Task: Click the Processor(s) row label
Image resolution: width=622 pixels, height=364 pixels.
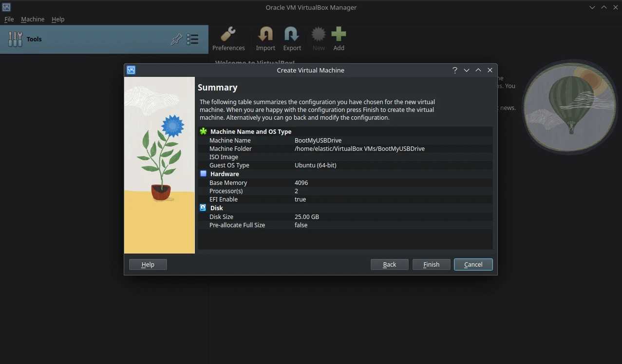Action: (226, 191)
